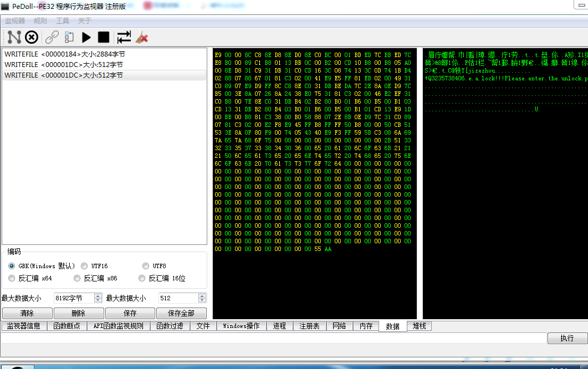Switch to the 内存 tab
The height and width of the screenshot is (369, 588).
366,326
